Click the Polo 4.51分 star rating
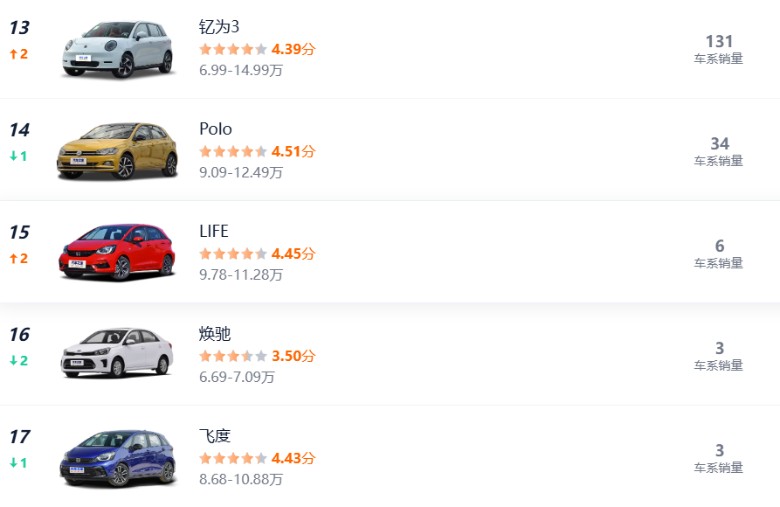Screen dimensions: 780x507 (256, 152)
